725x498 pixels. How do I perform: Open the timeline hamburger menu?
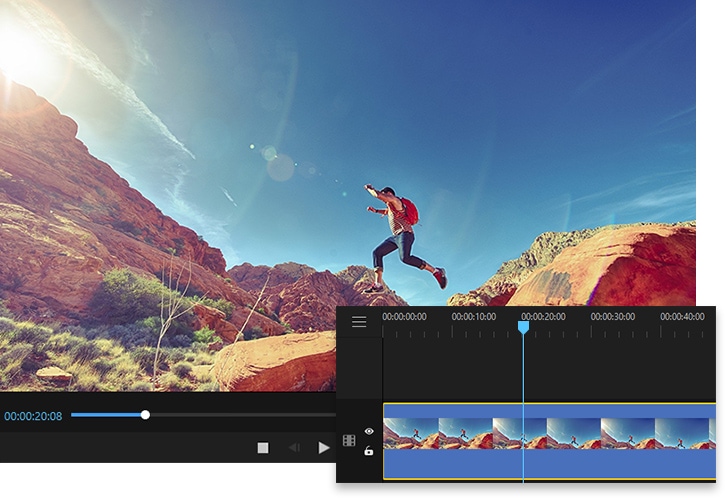coord(359,322)
